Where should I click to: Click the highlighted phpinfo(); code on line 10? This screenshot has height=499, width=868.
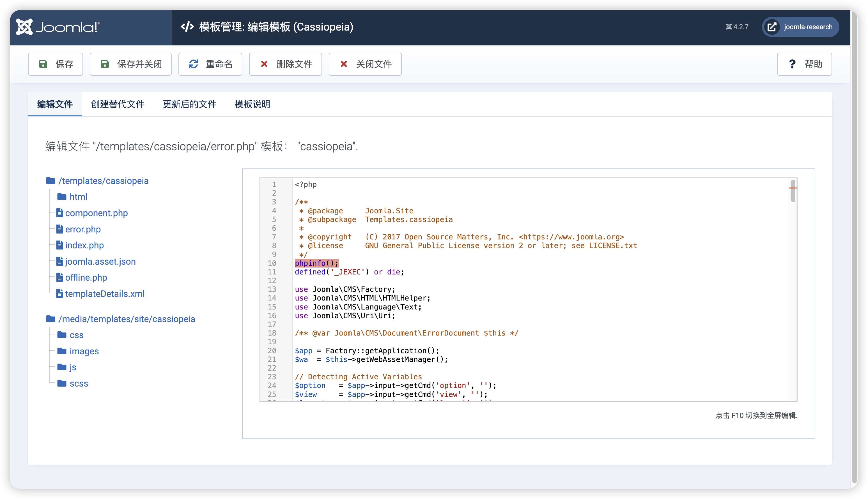316,263
